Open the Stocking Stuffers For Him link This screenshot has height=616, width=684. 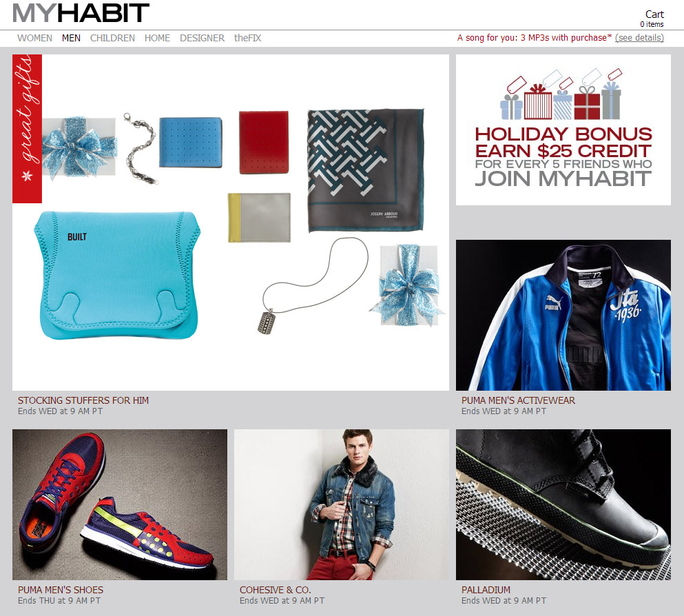coord(83,400)
